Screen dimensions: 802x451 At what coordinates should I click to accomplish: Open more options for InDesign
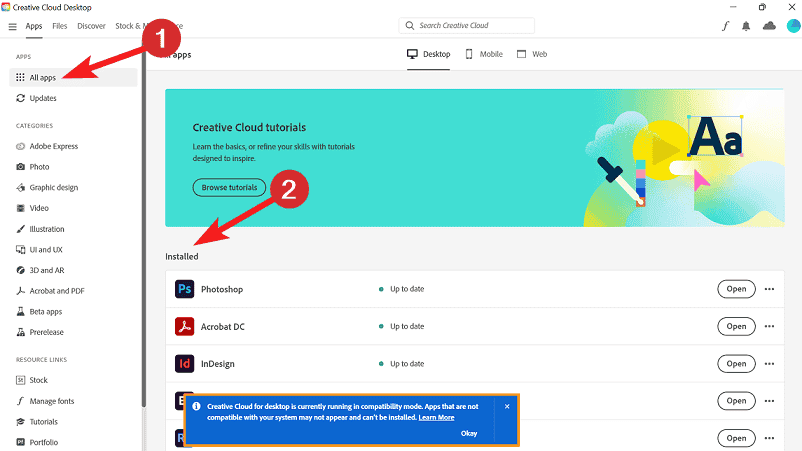click(x=769, y=364)
